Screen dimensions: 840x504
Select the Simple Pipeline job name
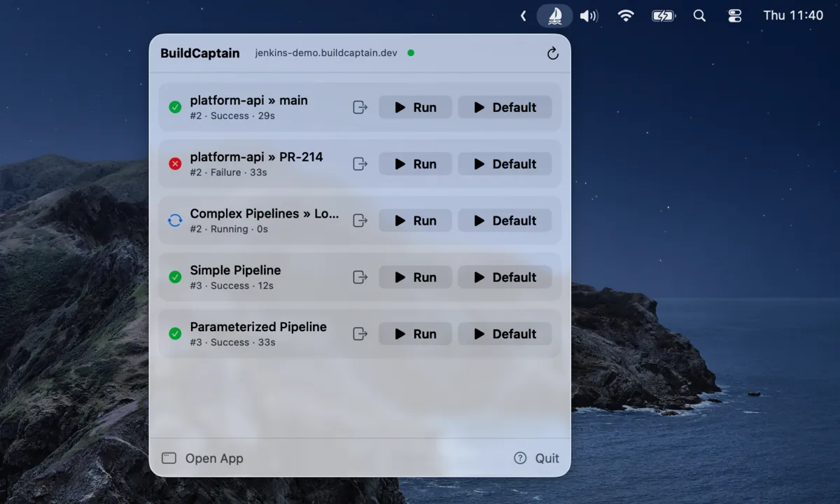[236, 270]
